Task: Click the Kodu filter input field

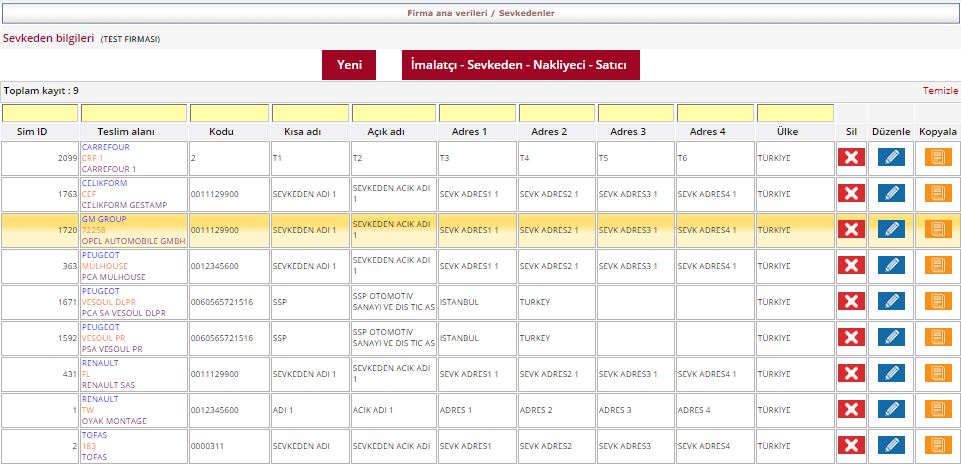Action: (228, 113)
